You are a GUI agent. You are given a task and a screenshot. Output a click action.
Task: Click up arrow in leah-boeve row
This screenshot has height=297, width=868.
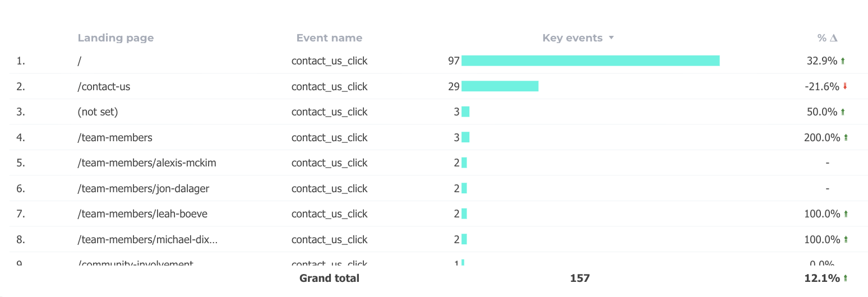click(x=846, y=214)
